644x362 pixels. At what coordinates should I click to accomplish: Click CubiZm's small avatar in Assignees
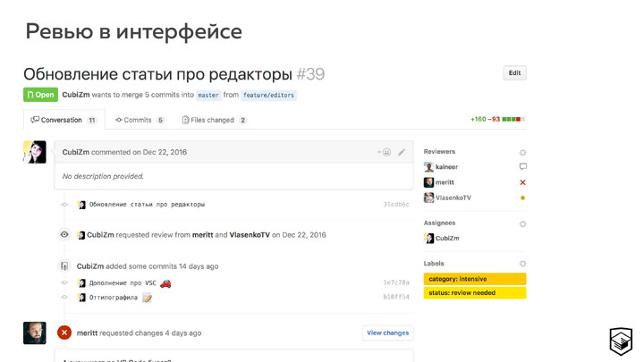[428, 238]
